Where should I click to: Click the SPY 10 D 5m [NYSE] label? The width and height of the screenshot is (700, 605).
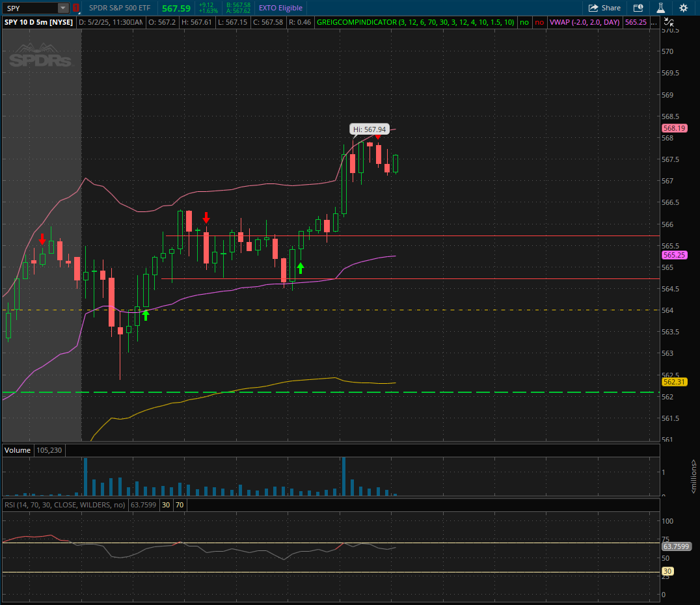point(39,22)
